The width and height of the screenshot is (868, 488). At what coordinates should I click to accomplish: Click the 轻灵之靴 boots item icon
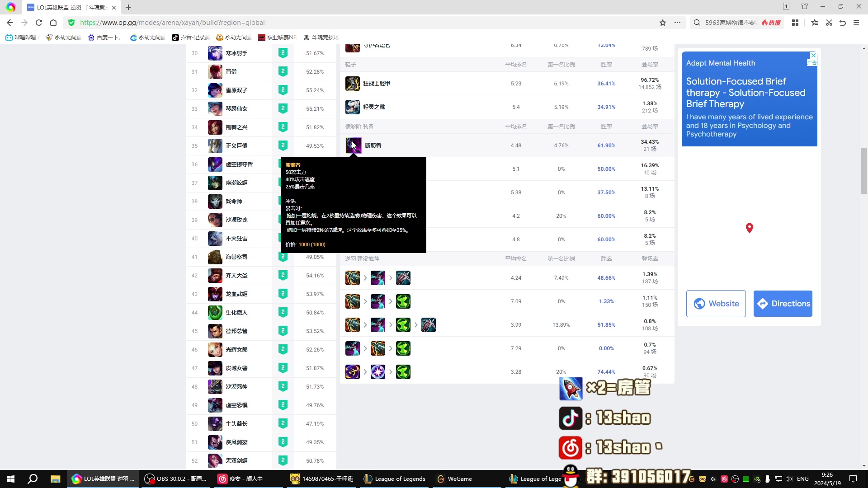click(353, 107)
